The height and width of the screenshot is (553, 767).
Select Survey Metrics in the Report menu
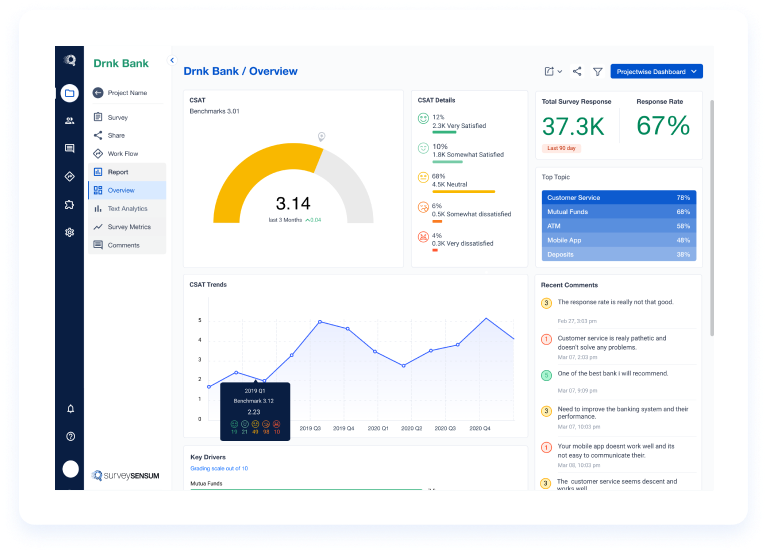coord(127,227)
